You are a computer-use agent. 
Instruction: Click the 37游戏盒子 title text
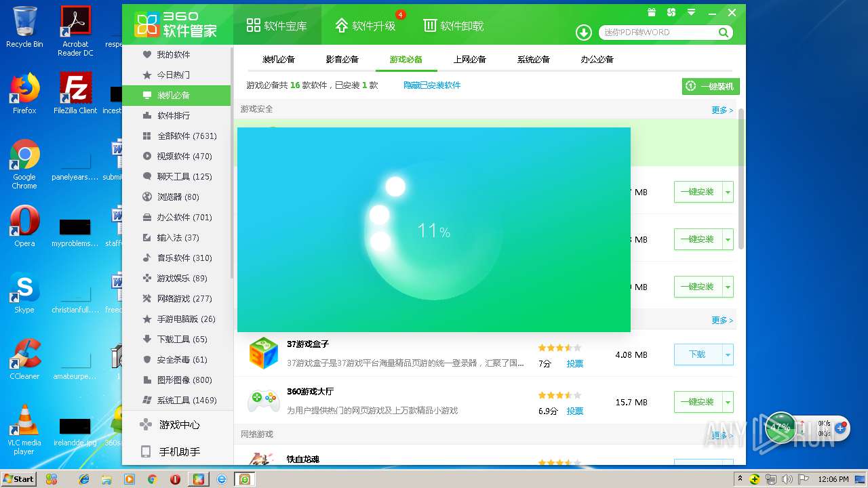(308, 344)
